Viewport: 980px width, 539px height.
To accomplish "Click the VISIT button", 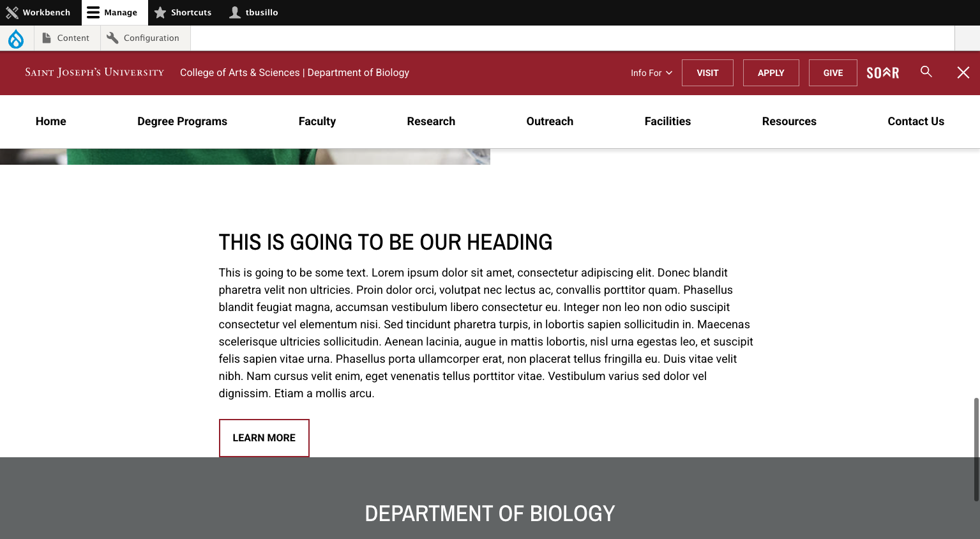I will point(707,73).
